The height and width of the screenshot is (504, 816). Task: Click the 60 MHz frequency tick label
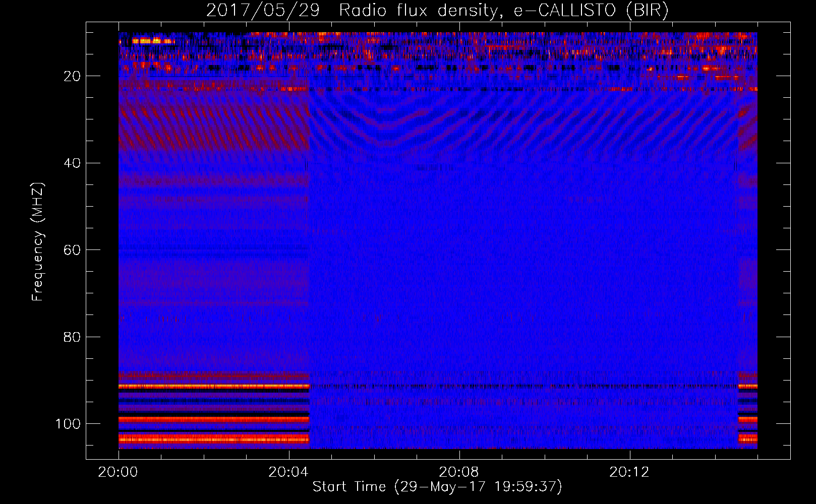point(72,250)
